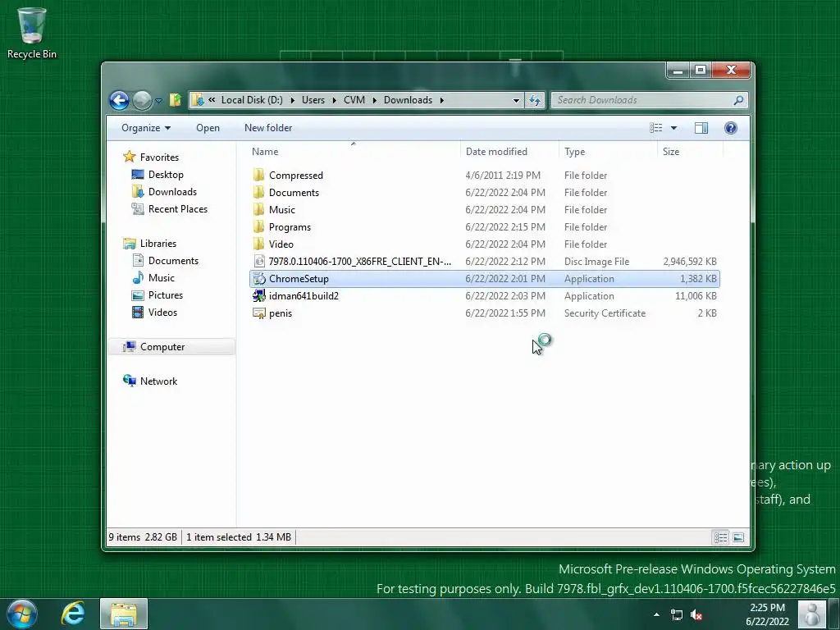
Task: Click the muted volume tray icon
Action: tap(696, 614)
